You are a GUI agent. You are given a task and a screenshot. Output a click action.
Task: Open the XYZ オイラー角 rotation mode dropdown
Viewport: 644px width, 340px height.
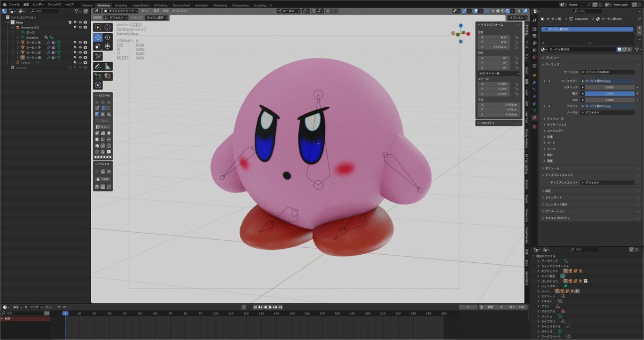[499, 73]
